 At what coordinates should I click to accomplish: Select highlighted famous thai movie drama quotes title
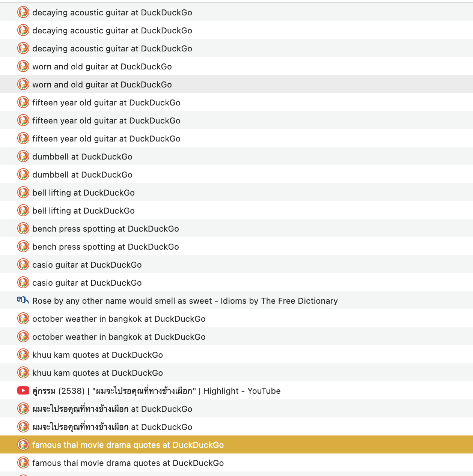pos(128,445)
